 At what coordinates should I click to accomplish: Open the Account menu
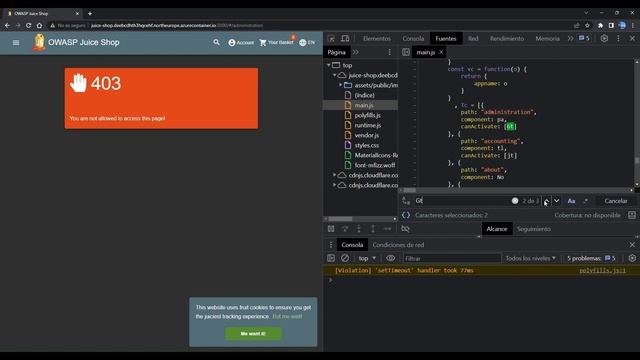click(241, 42)
